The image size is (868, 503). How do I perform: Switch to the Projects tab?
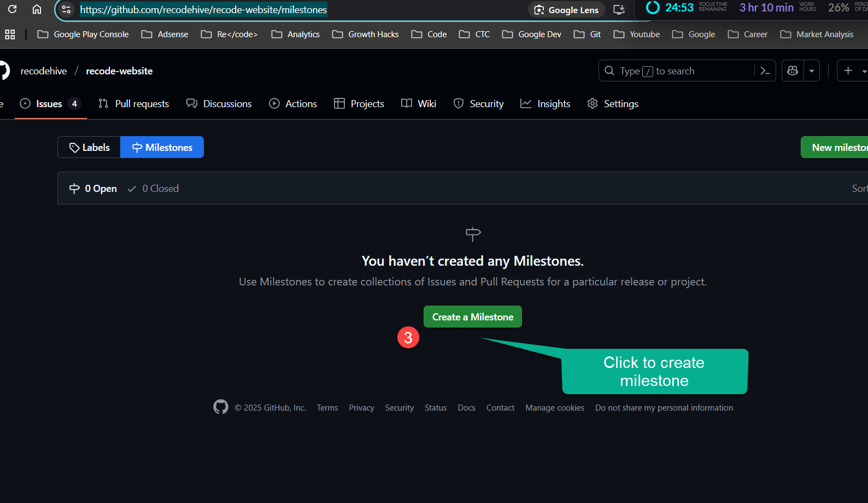point(359,104)
